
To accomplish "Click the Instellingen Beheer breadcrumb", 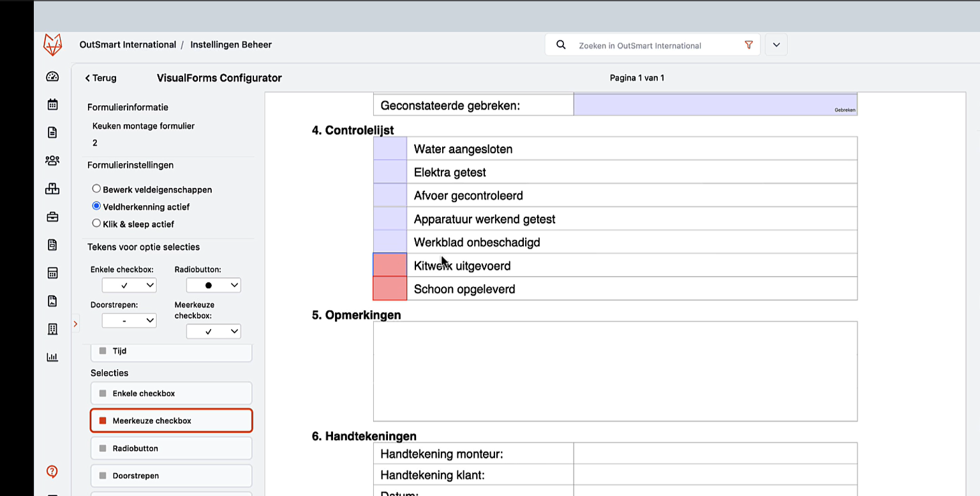I will click(x=231, y=45).
